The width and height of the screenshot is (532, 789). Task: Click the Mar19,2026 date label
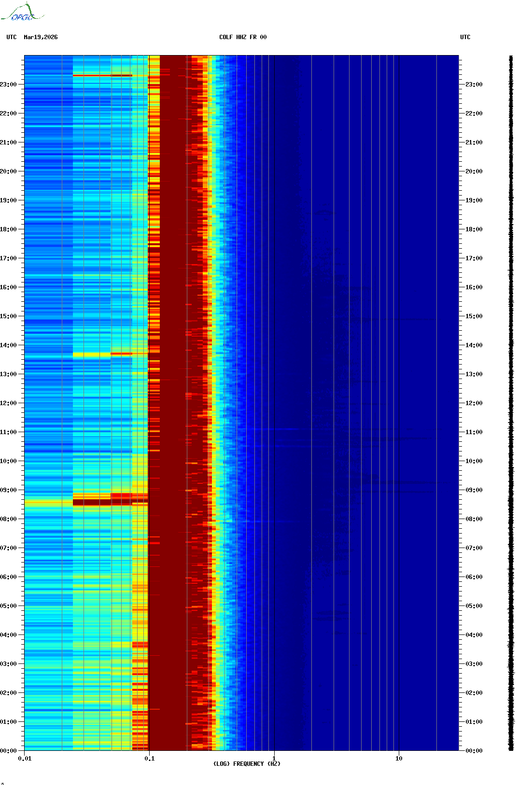(x=41, y=37)
